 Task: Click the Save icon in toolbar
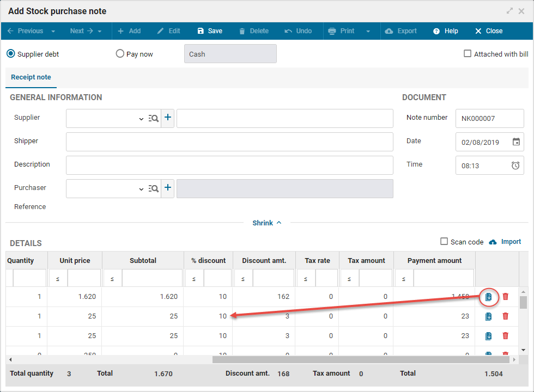pos(201,31)
